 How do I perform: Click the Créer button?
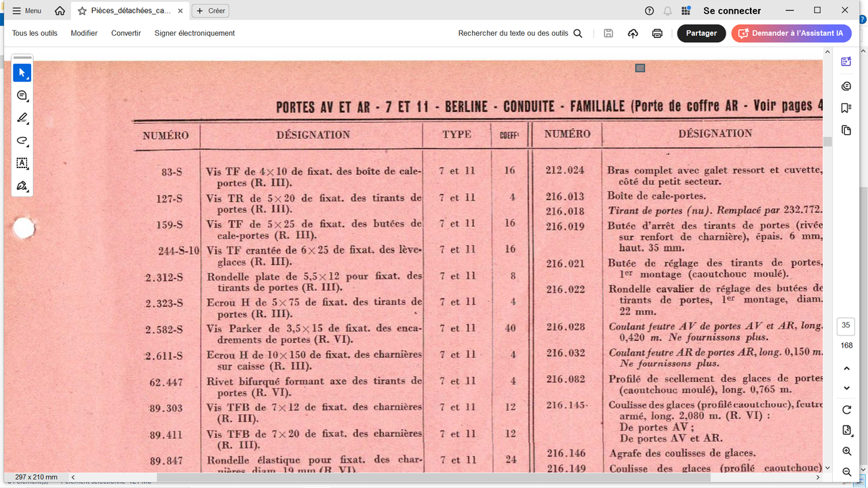click(210, 11)
